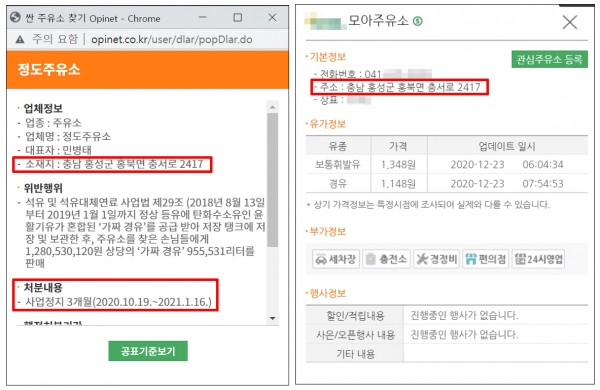Click the 세차장 car wash icon
This screenshot has width=600, height=390.
pyautogui.click(x=336, y=259)
